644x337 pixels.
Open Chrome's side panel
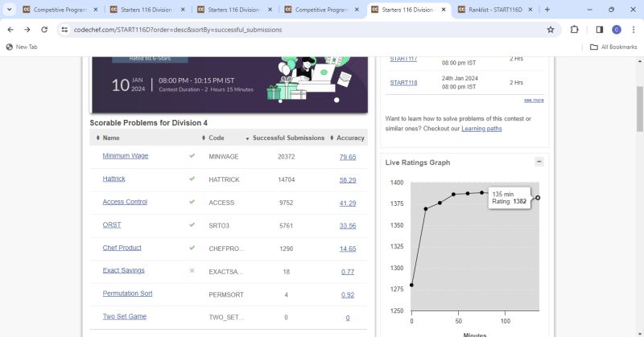(599, 30)
